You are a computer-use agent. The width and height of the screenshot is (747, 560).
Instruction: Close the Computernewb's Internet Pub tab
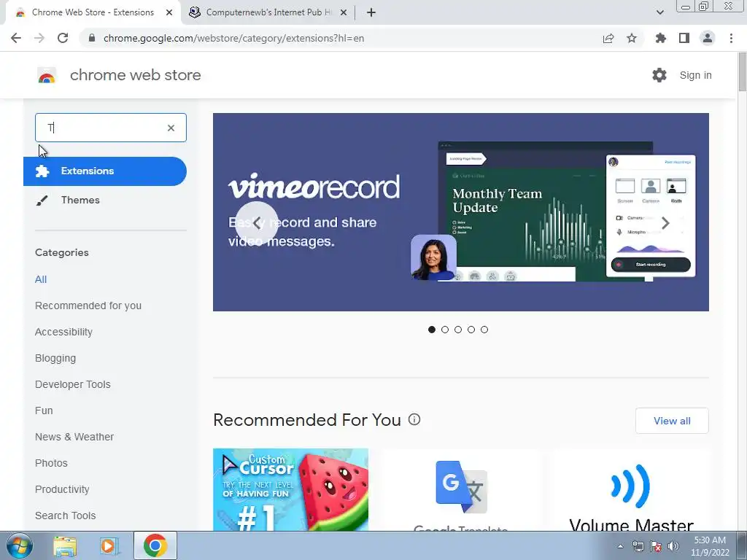pyautogui.click(x=344, y=12)
